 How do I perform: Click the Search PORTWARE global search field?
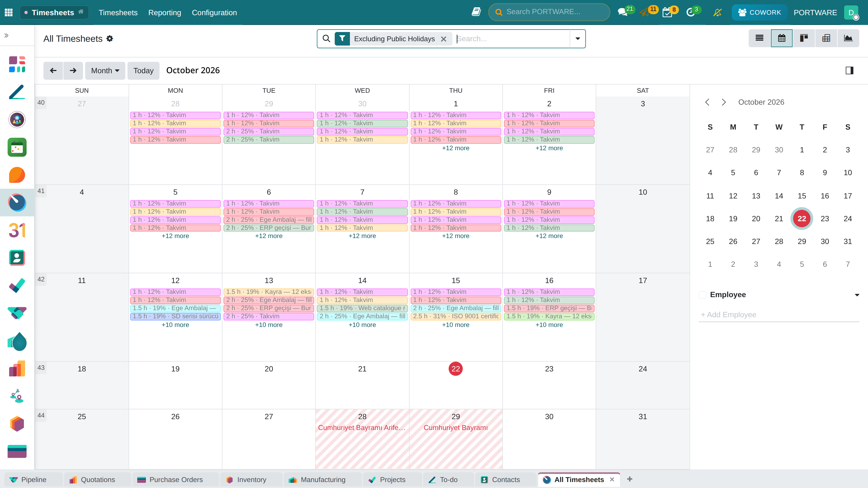pyautogui.click(x=549, y=12)
